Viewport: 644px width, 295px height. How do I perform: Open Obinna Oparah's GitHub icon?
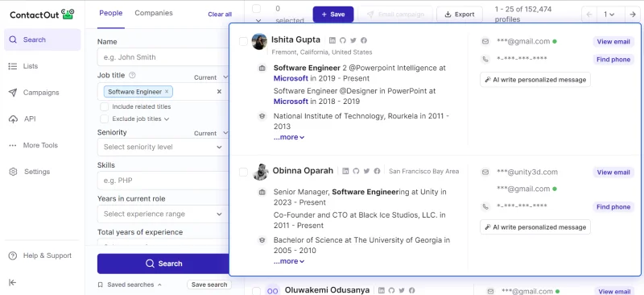click(356, 171)
